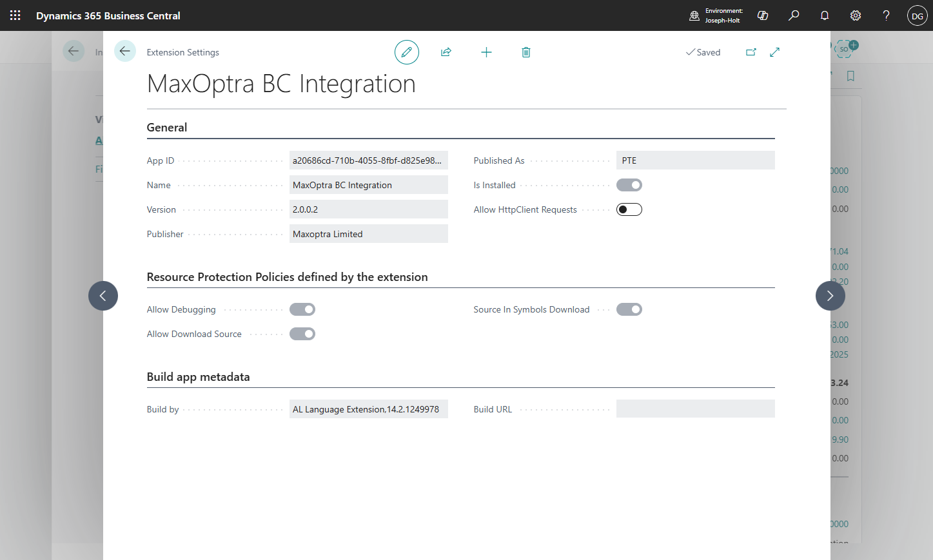Click the empty Build URL field
The width and height of the screenshot is (933, 560).
(696, 409)
